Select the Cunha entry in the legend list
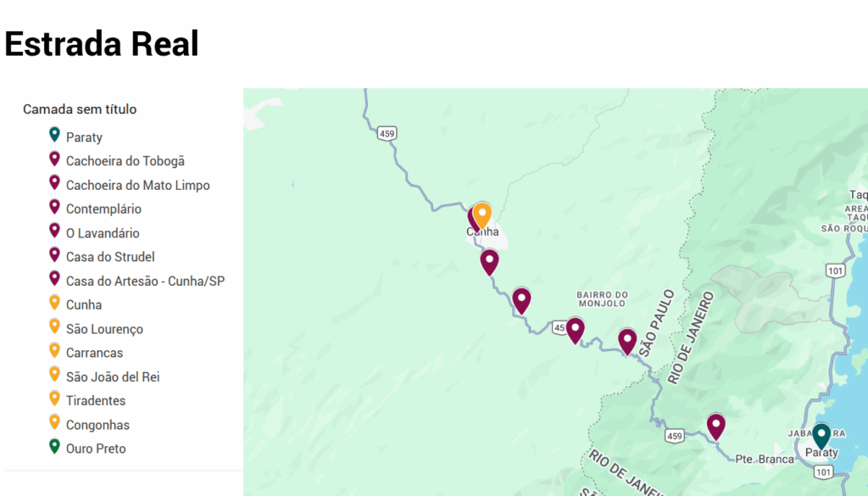 click(84, 305)
